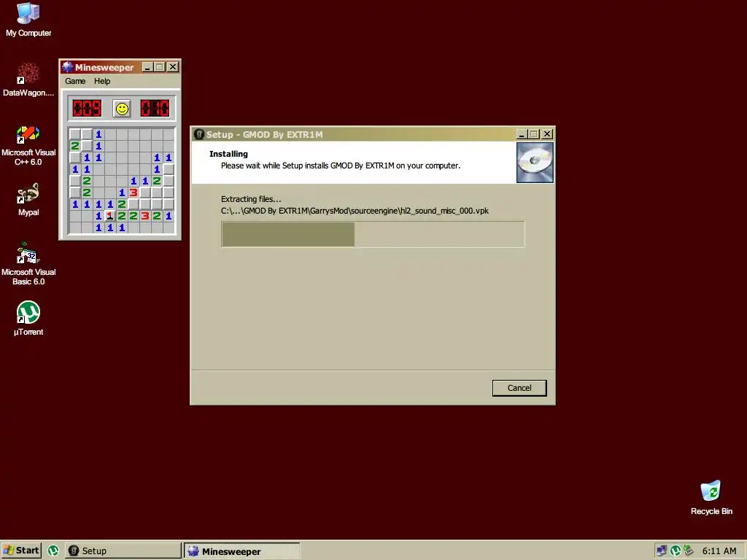Viewport: 747px width, 560px height.
Task: Click the safely remove hardware tray icon
Action: click(688, 551)
